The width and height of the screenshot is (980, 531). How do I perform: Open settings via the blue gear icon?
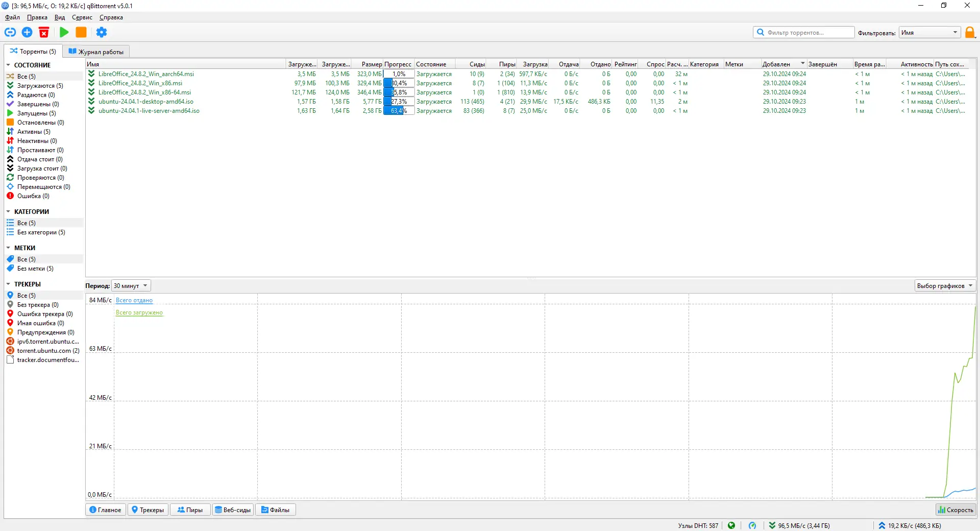click(102, 32)
